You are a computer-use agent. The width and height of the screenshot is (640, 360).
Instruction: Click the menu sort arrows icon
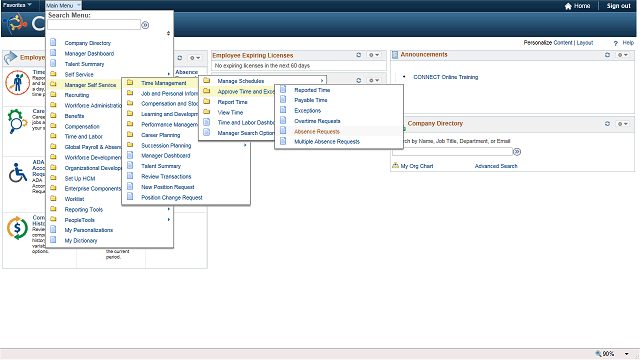168,33
